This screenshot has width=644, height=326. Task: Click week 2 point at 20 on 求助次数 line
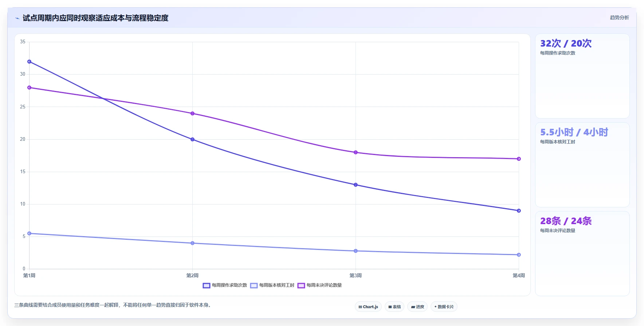tap(193, 139)
